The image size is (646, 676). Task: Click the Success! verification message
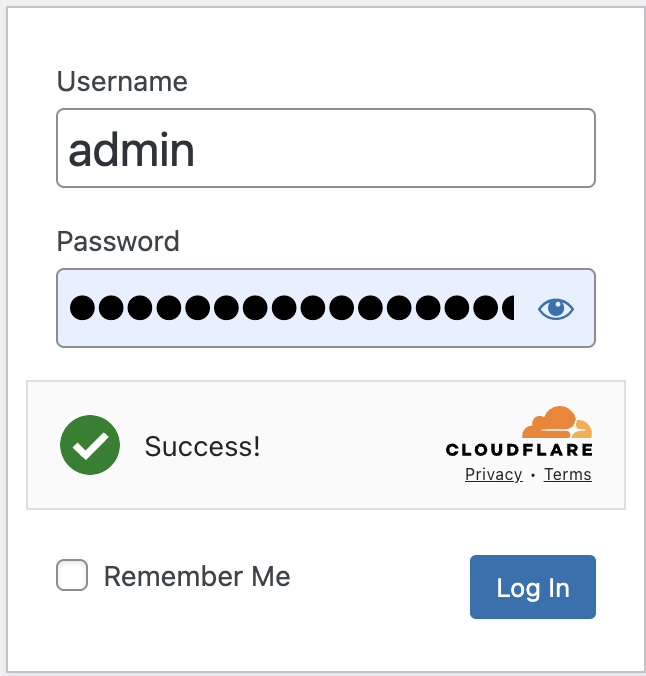(202, 446)
